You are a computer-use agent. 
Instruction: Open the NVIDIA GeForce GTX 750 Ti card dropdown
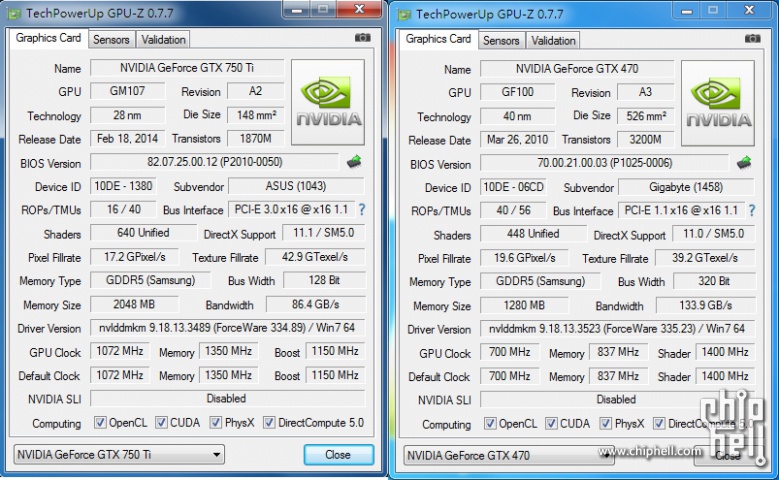119,455
